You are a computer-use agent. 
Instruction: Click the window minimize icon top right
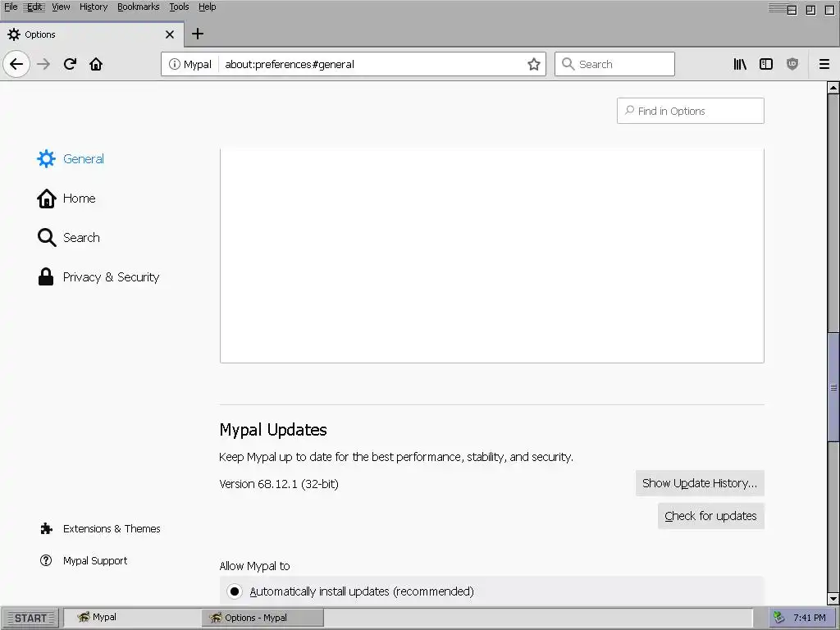pyautogui.click(x=792, y=10)
